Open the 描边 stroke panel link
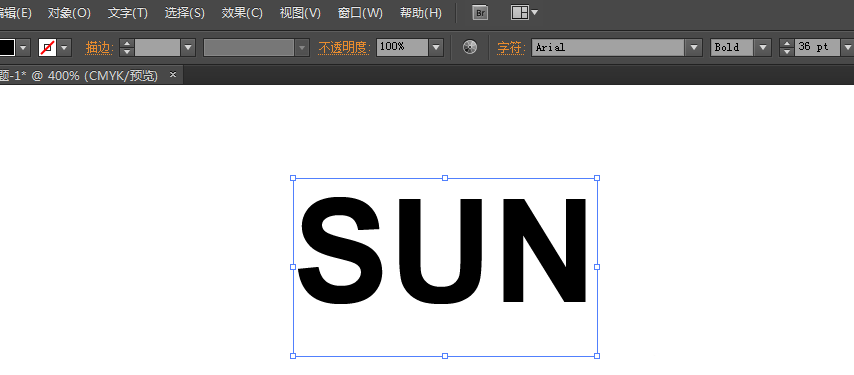This screenshot has height=375, width=854. (x=99, y=48)
